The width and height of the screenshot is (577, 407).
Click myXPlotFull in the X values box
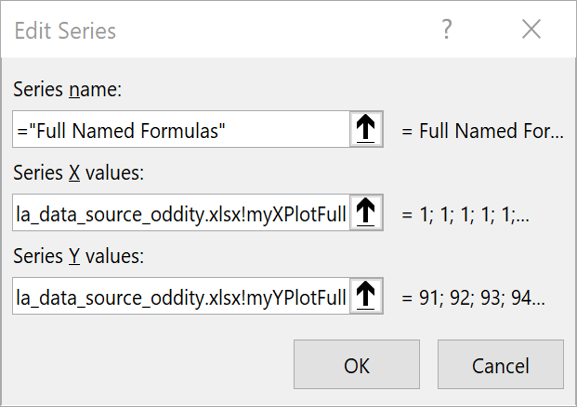296,215
